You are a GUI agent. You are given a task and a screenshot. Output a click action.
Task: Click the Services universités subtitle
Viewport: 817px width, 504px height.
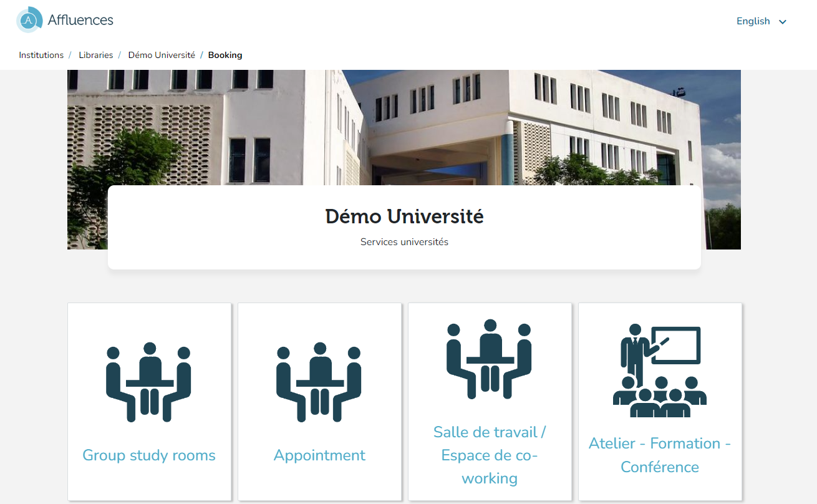click(404, 242)
